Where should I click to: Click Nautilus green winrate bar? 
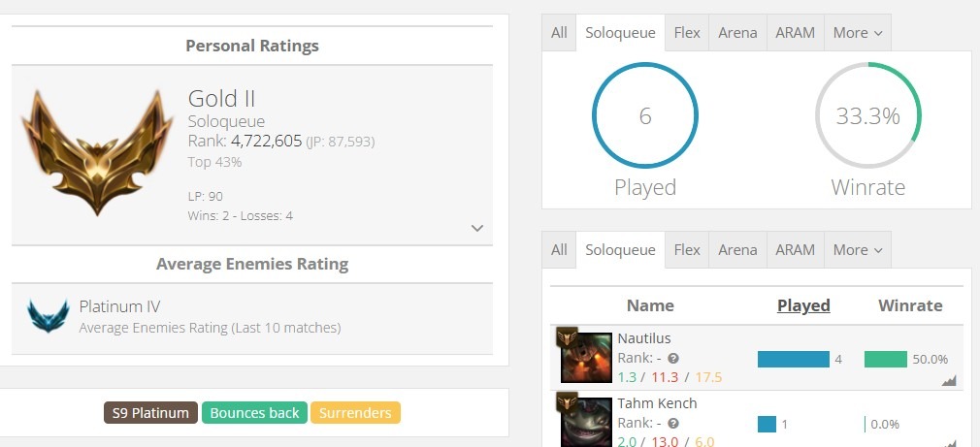coord(886,359)
